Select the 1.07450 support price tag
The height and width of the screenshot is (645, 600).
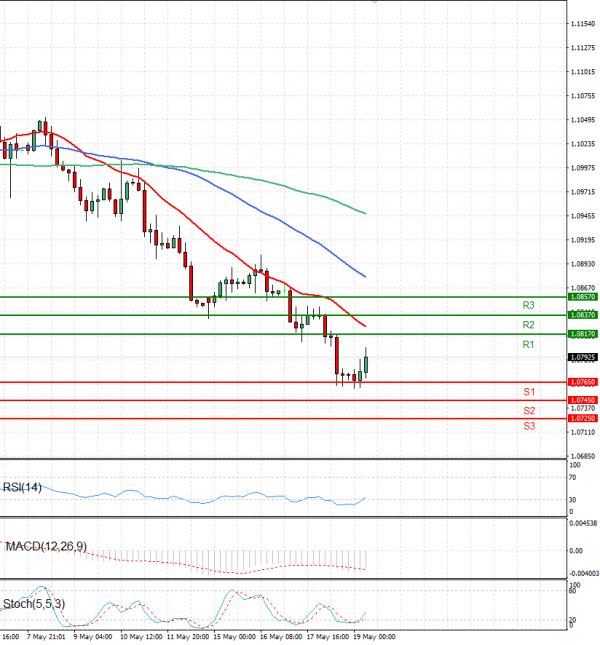pos(582,400)
